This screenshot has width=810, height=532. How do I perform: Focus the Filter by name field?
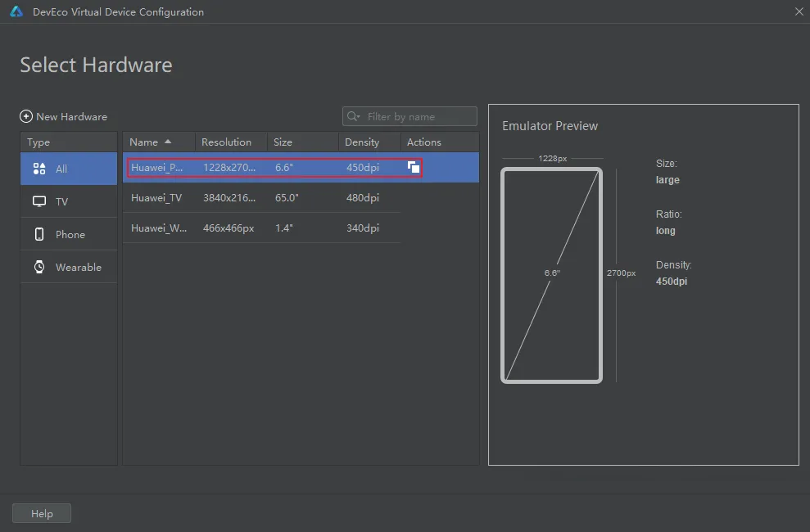tap(410, 116)
